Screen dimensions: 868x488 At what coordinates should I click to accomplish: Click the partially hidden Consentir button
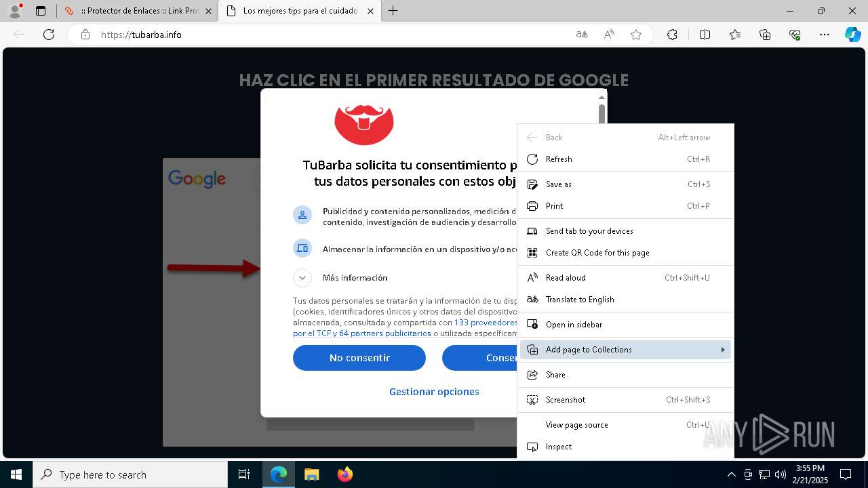(479, 358)
